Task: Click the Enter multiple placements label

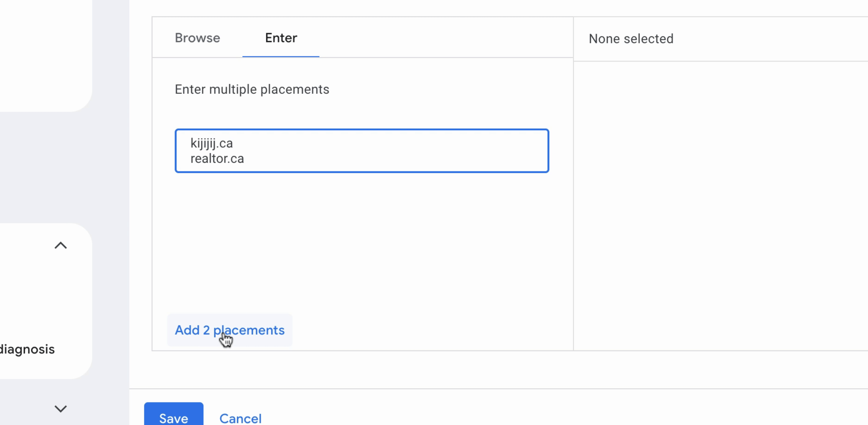Action: [x=252, y=89]
